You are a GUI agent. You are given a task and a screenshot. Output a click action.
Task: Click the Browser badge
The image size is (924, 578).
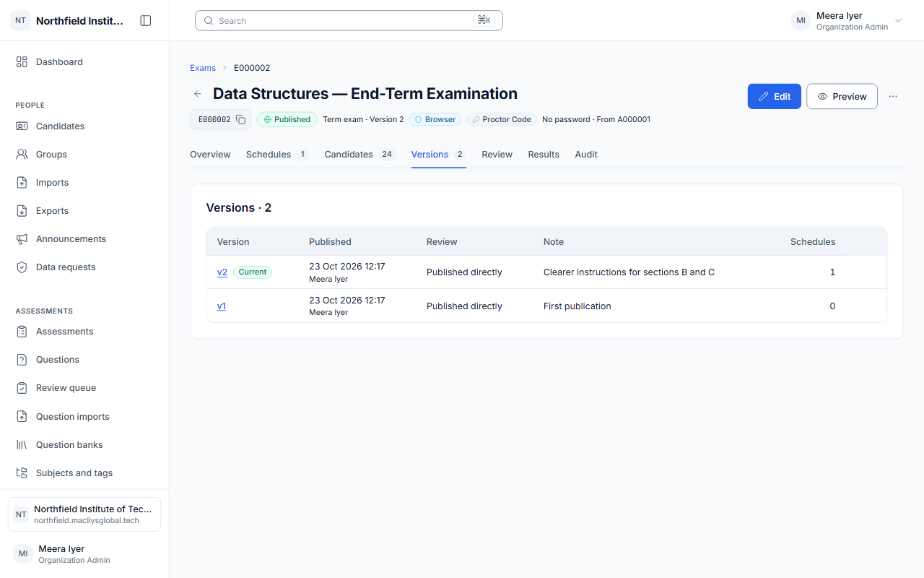[435, 120]
